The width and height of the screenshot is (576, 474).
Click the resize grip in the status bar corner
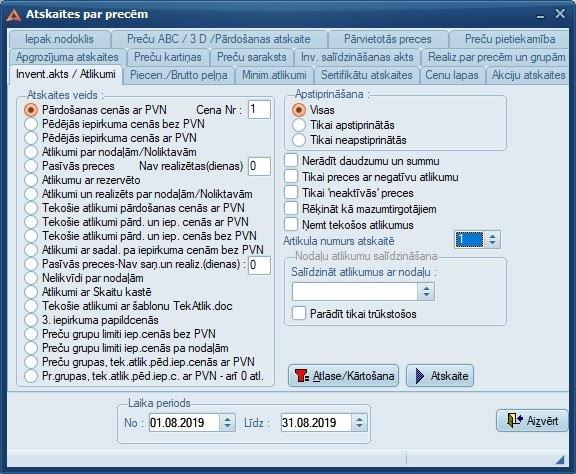[559, 459]
